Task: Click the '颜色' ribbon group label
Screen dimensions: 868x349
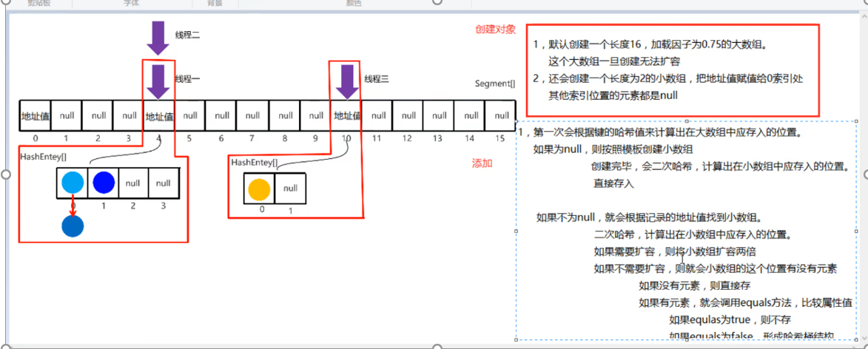Action: pyautogui.click(x=354, y=3)
